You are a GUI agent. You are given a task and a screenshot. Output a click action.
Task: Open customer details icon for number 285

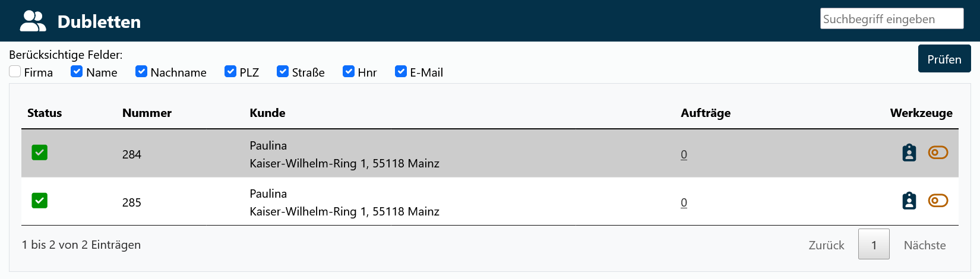click(x=909, y=201)
